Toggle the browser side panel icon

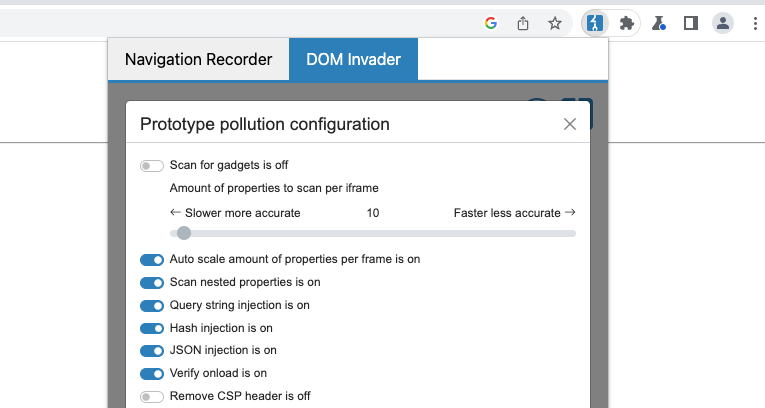point(690,23)
